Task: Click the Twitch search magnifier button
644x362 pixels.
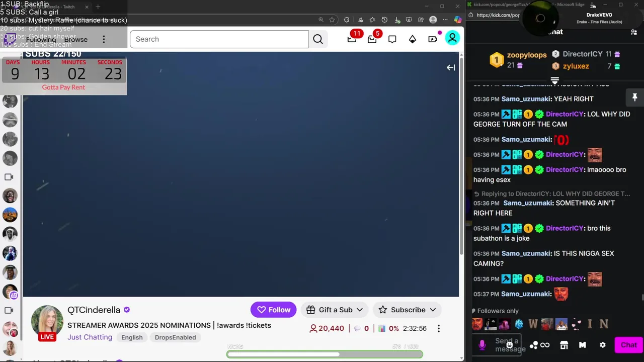Action: 318,39
